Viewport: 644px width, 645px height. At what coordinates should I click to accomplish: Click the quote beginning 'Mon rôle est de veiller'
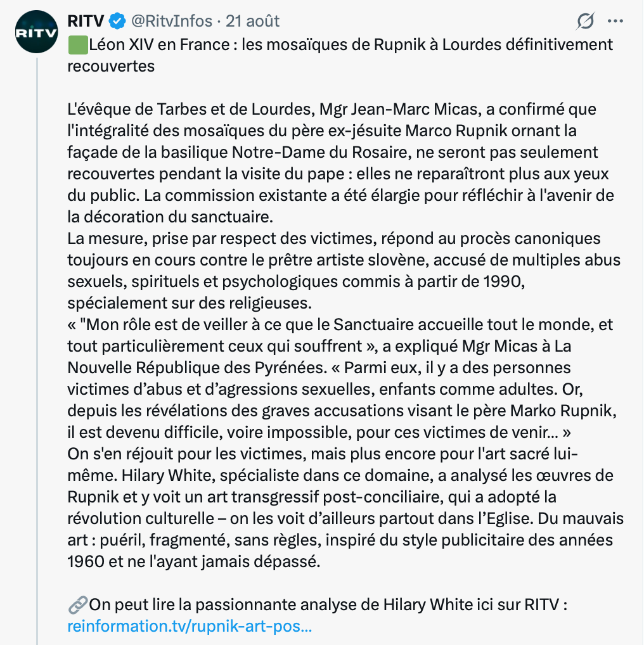pyautogui.click(x=340, y=335)
